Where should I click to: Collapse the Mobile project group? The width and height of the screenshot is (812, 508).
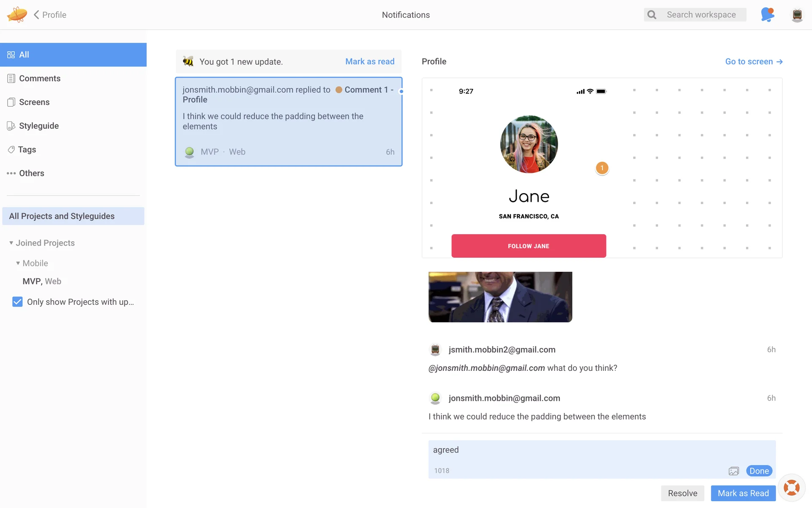[18, 263]
